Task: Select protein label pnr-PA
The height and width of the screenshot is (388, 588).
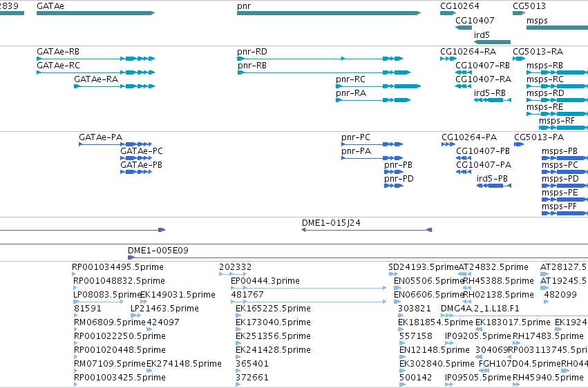Action: [x=357, y=151]
